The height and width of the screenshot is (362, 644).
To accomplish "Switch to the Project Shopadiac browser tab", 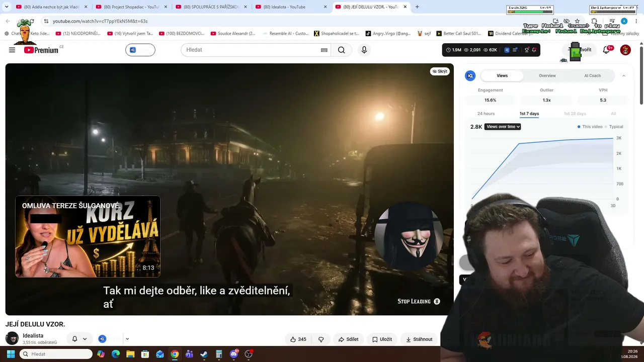I will pyautogui.click(x=131, y=7).
